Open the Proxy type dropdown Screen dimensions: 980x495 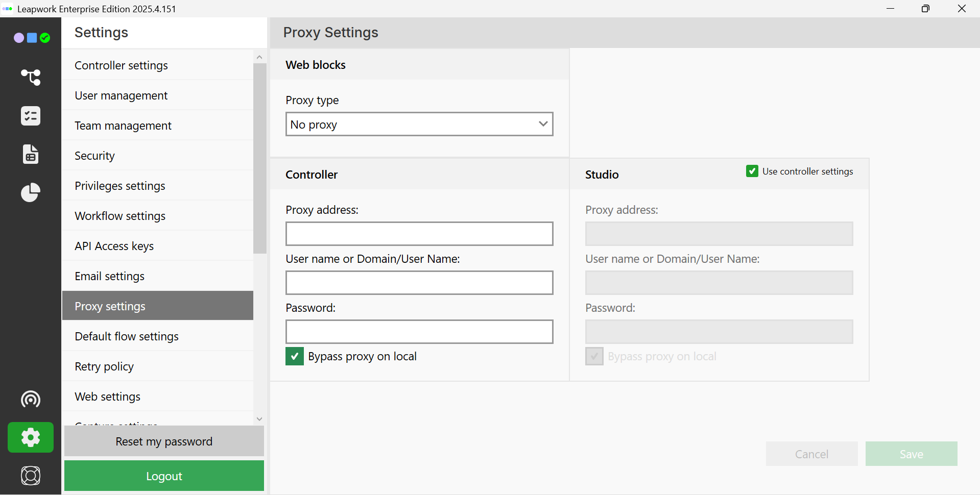coord(419,125)
